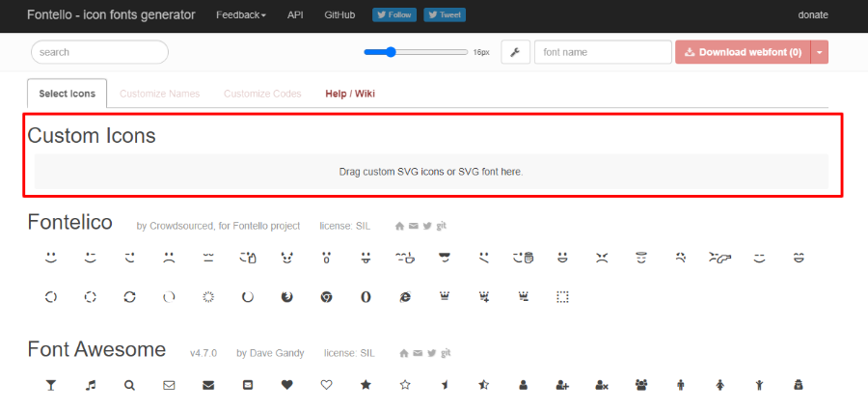The width and height of the screenshot is (868, 410).
Task: Select the Fontelico sad face icon
Action: (x=169, y=257)
